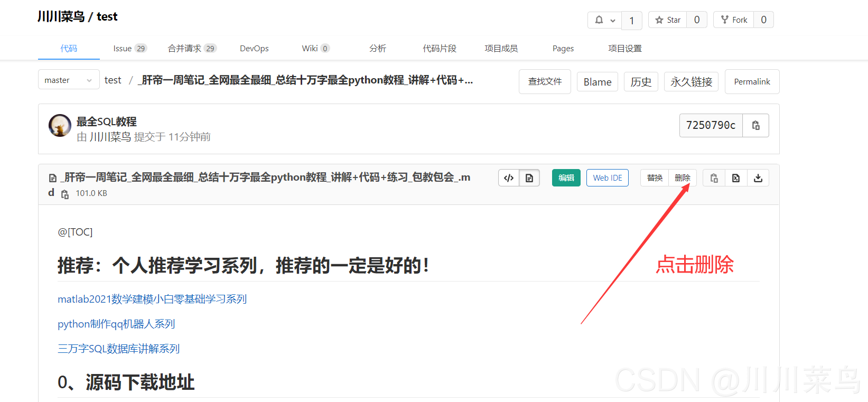Copy file contents from the toolbar
This screenshot has height=402, width=868.
coord(714,178)
